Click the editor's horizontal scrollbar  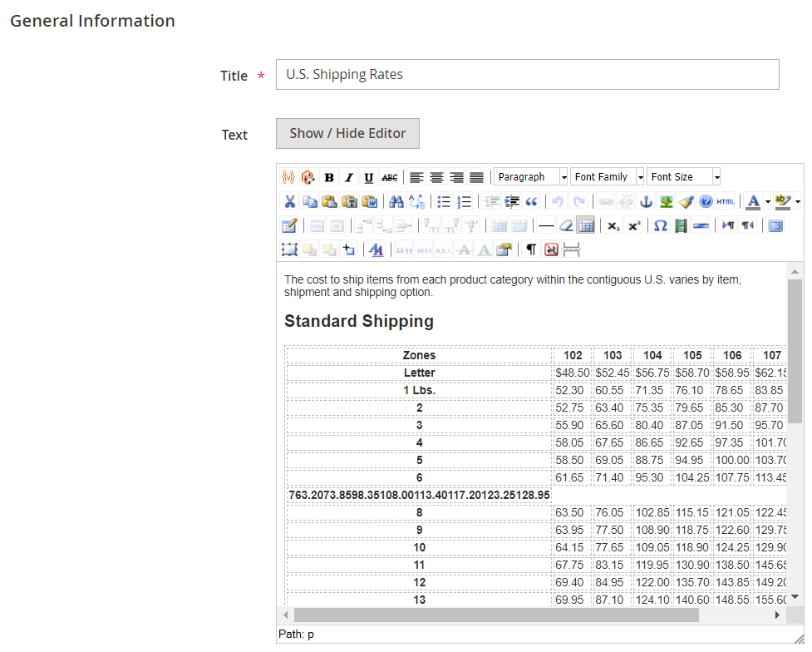tap(496, 615)
